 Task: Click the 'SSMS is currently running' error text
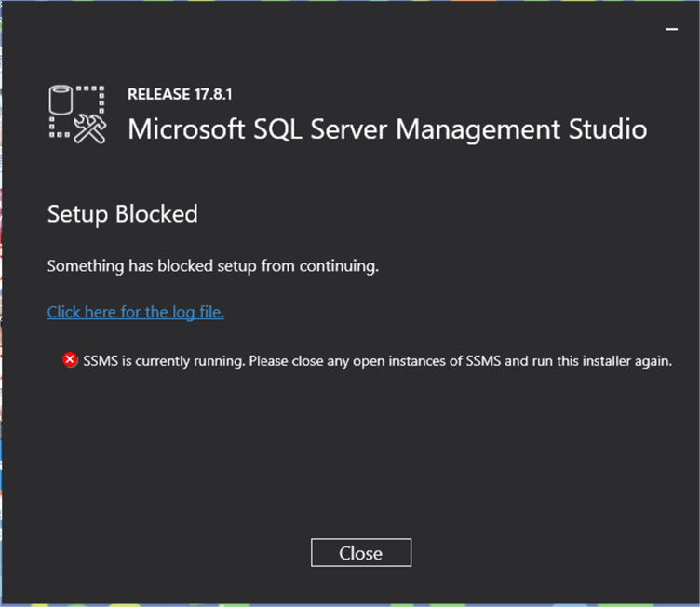point(377,360)
